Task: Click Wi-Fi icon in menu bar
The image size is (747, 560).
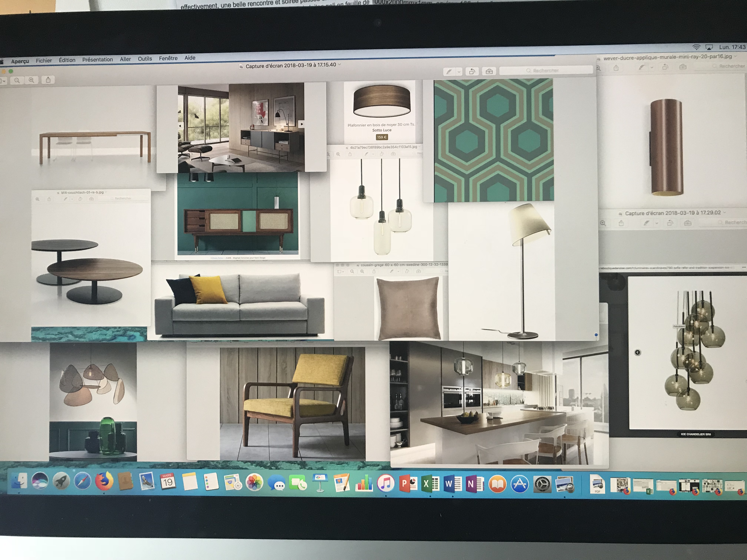Action: [696, 47]
